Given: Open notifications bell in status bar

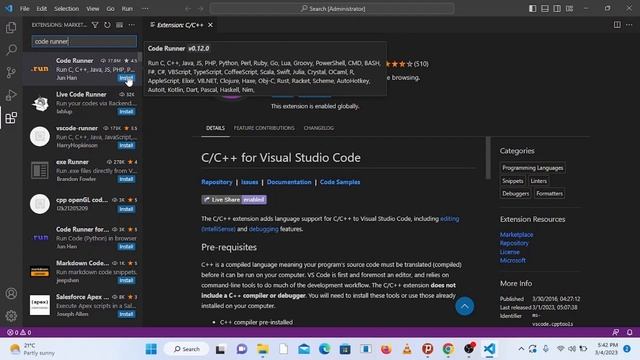Looking at the screenshot, I should pos(629,332).
